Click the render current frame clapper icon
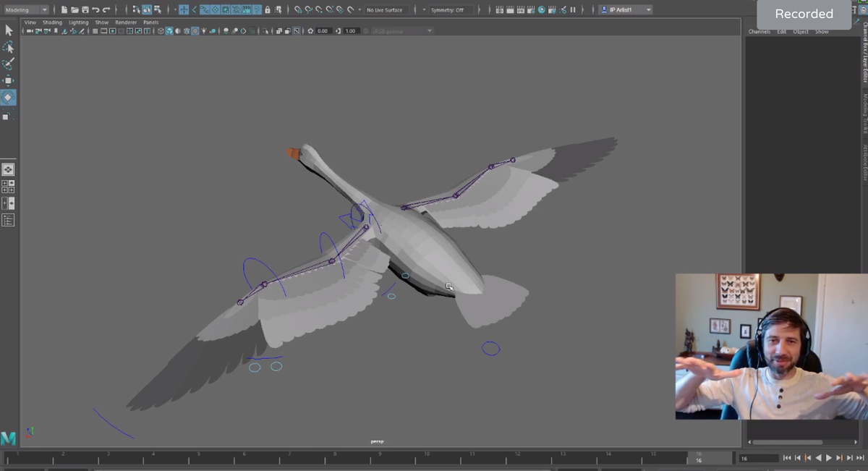The height and width of the screenshot is (471, 868). pyautogui.click(x=510, y=10)
